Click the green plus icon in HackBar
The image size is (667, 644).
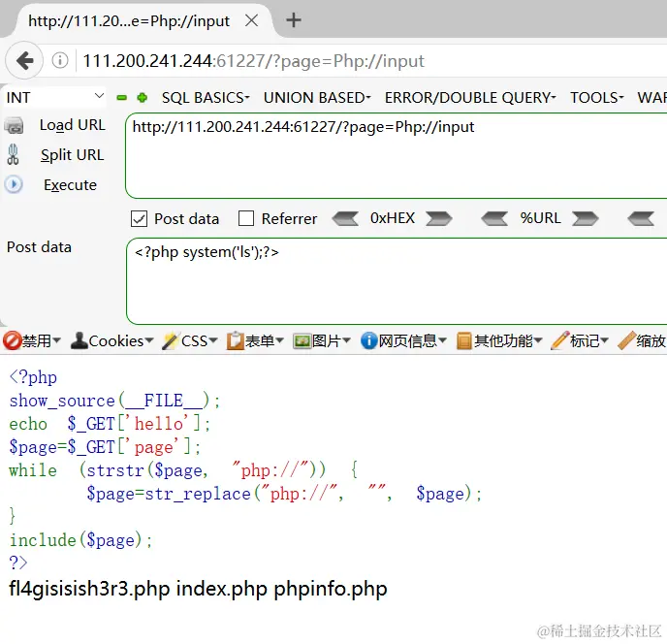143,98
